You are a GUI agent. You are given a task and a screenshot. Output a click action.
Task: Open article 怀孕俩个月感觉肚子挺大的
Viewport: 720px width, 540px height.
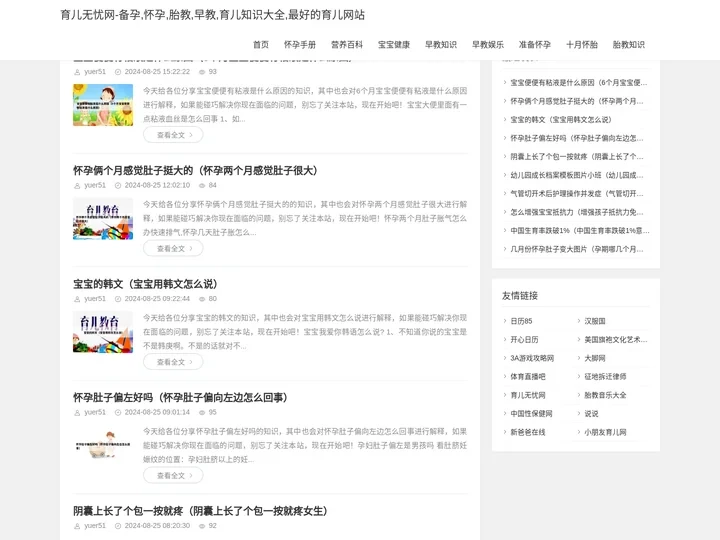[195, 170]
